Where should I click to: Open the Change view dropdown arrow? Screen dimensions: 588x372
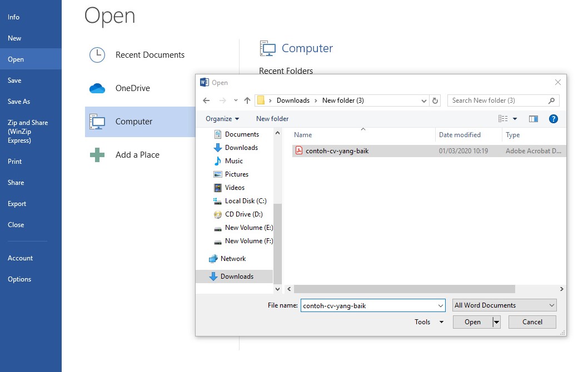tap(514, 118)
